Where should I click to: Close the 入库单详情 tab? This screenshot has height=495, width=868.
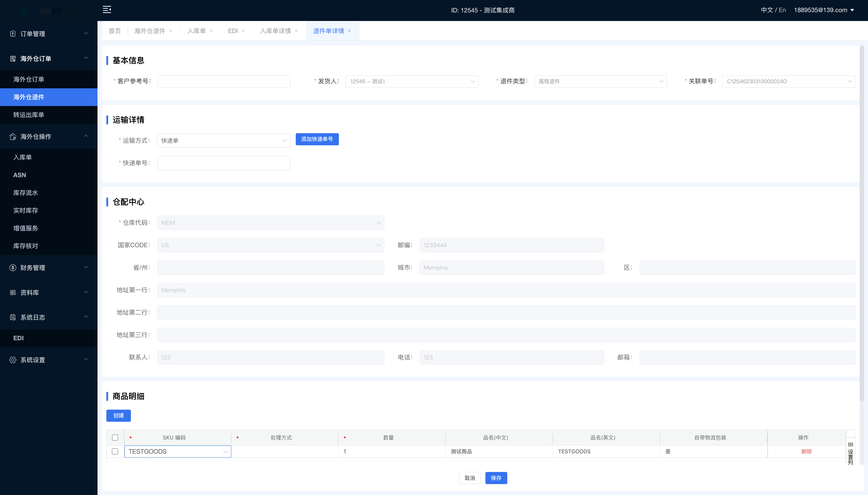point(297,31)
